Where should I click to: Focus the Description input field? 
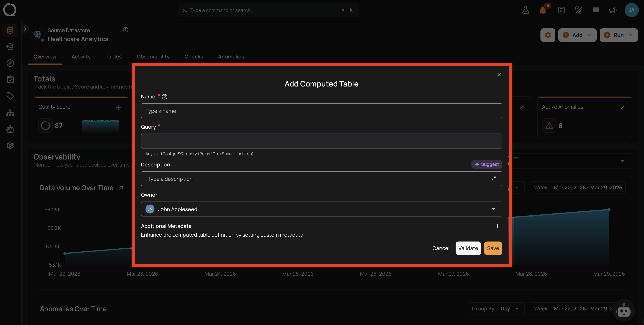point(321,179)
